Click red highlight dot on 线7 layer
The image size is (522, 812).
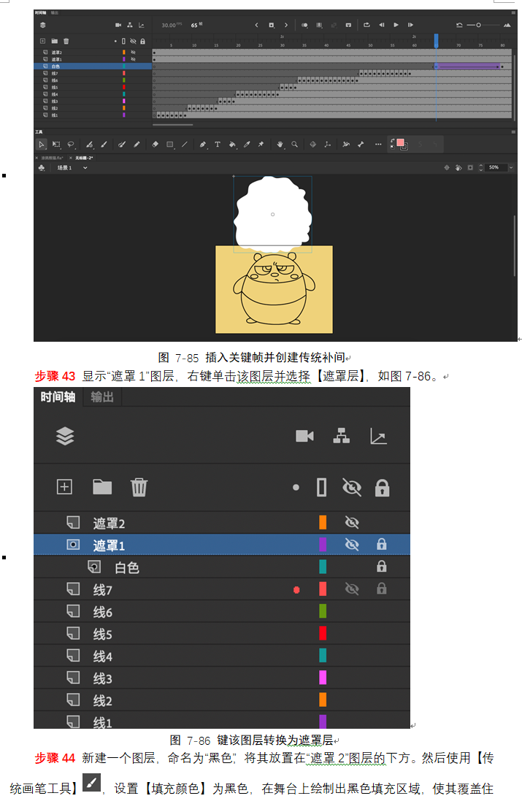coord(296,589)
